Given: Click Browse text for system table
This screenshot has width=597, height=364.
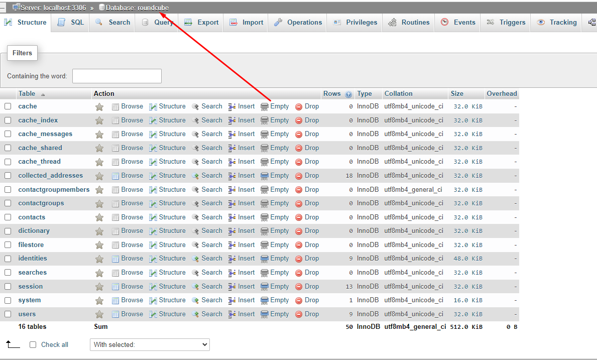Looking at the screenshot, I should [x=132, y=300].
